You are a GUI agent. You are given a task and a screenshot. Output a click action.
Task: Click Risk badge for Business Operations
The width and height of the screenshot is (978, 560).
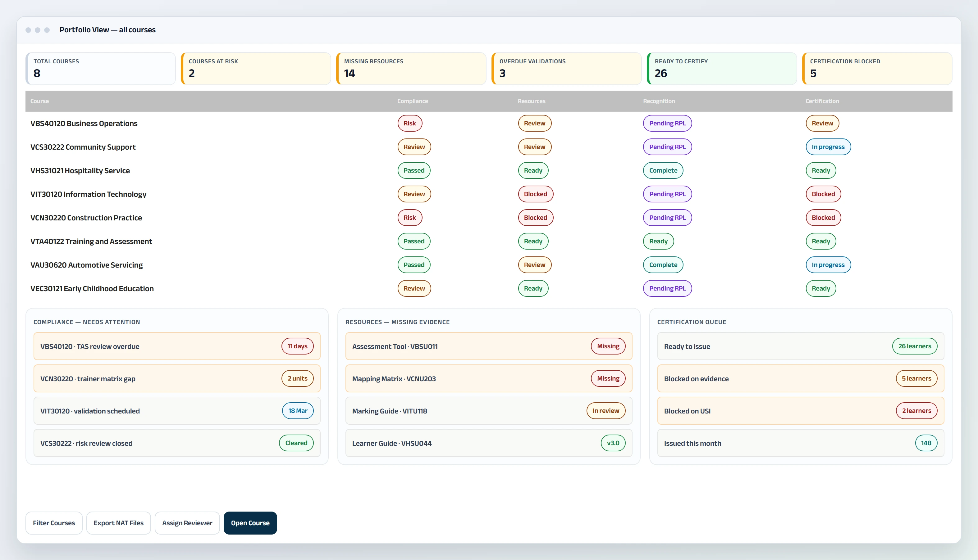[409, 124]
